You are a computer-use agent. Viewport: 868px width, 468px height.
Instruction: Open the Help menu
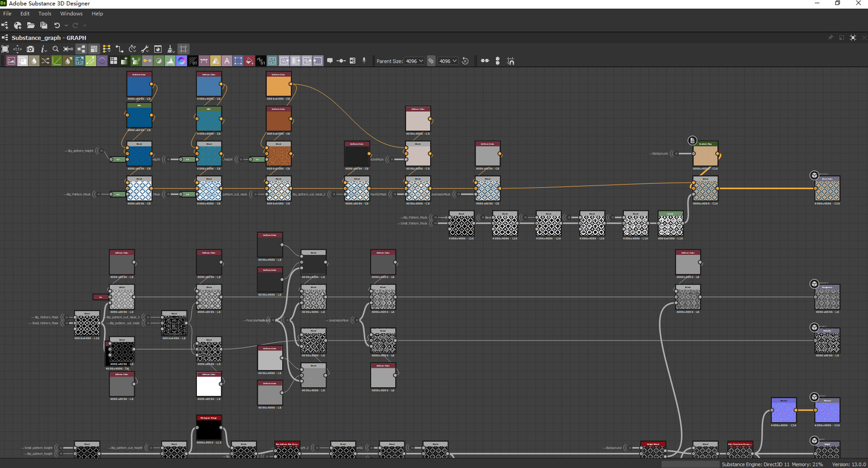point(97,14)
